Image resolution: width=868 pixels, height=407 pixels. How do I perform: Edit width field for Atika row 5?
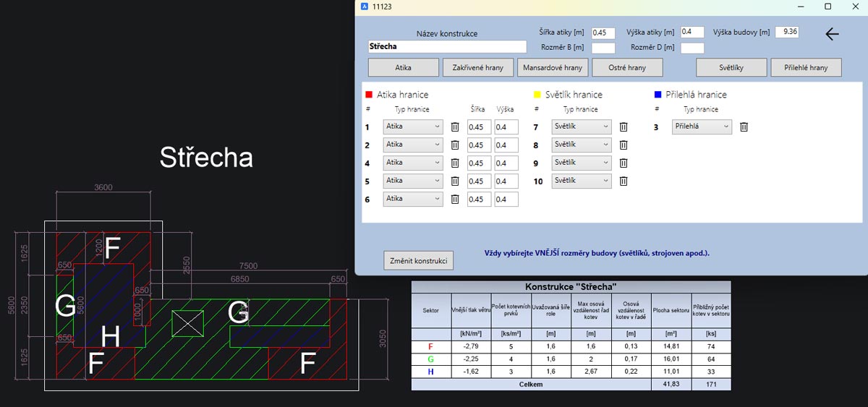tap(479, 181)
